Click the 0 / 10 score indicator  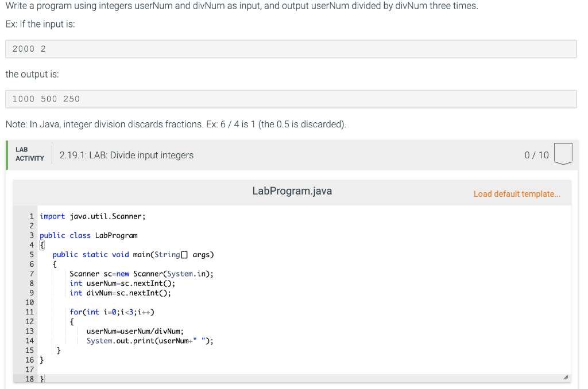coord(536,155)
